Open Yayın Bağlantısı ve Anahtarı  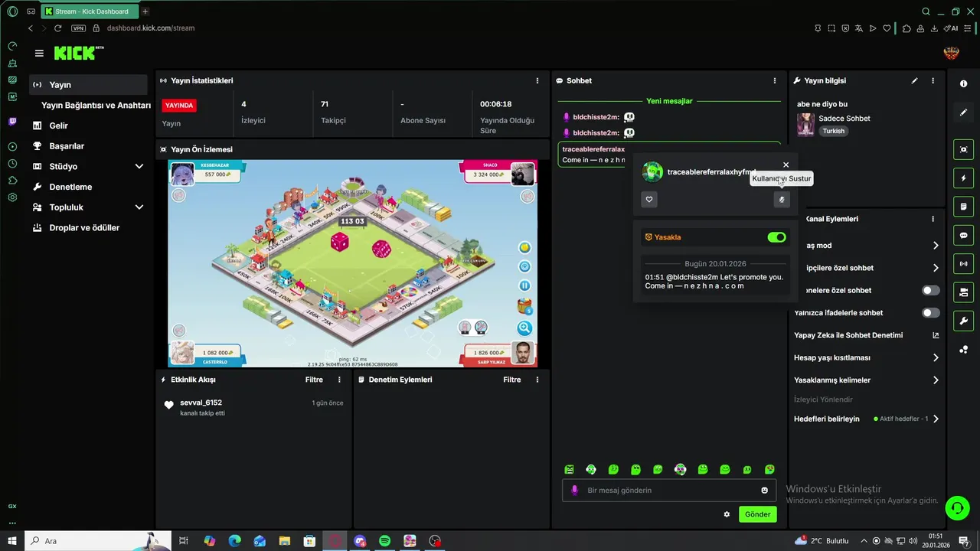click(x=96, y=106)
